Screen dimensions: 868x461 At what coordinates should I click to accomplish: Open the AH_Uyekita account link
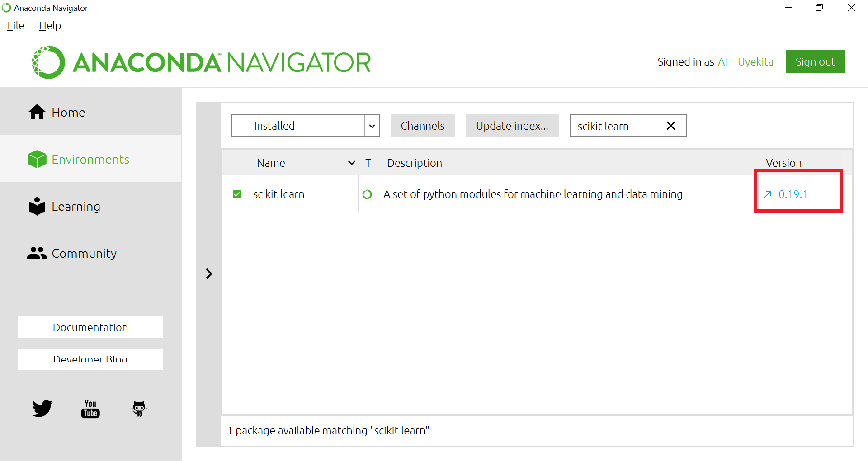pos(745,62)
